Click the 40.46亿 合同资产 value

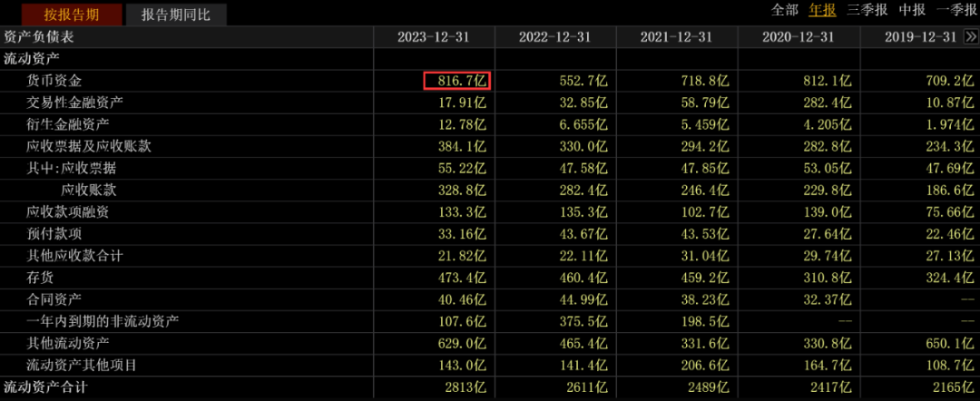pyautogui.click(x=461, y=299)
